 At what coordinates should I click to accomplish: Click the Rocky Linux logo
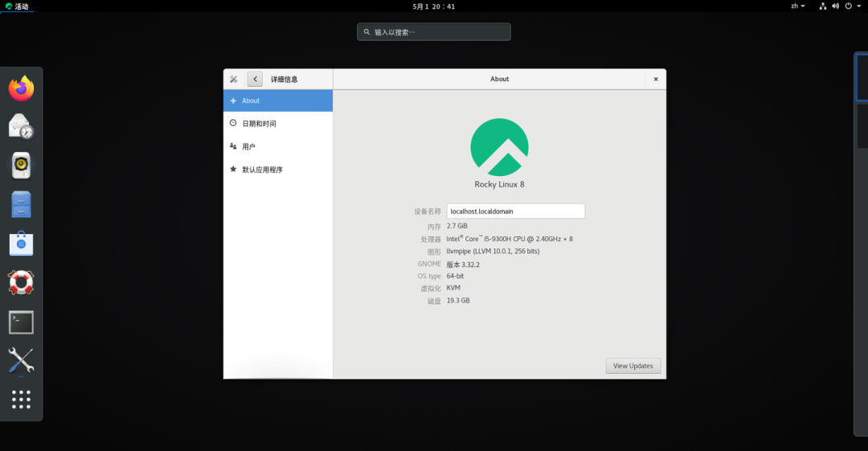[499, 147]
